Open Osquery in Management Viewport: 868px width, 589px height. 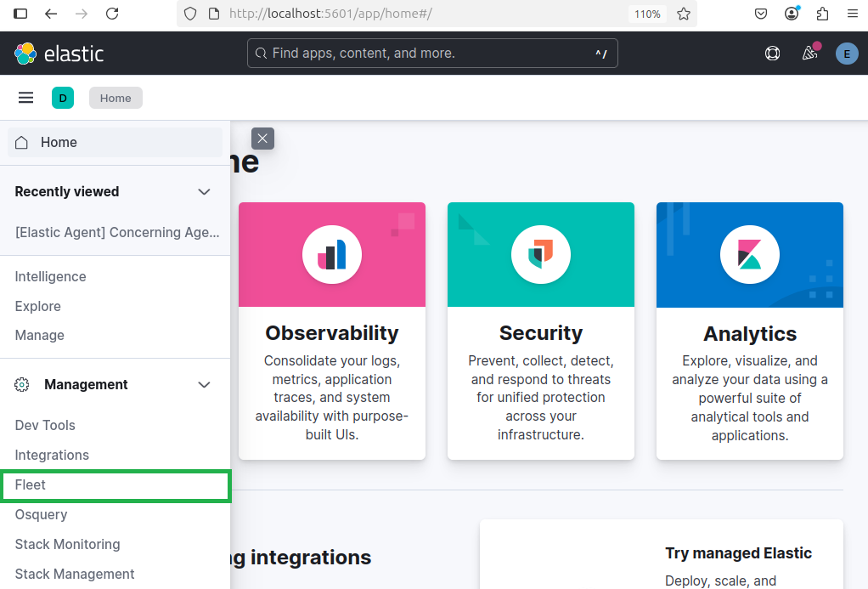[x=41, y=515]
